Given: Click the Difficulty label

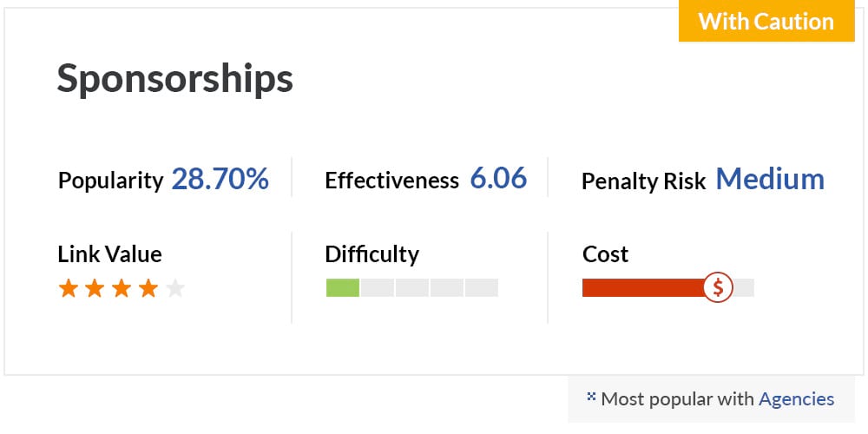Looking at the screenshot, I should click(372, 254).
